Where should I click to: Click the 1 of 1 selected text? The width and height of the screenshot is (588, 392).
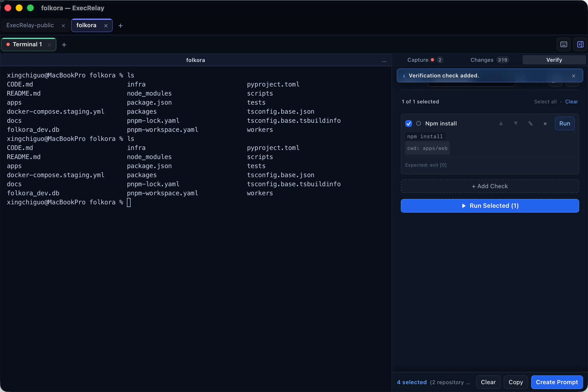point(420,102)
